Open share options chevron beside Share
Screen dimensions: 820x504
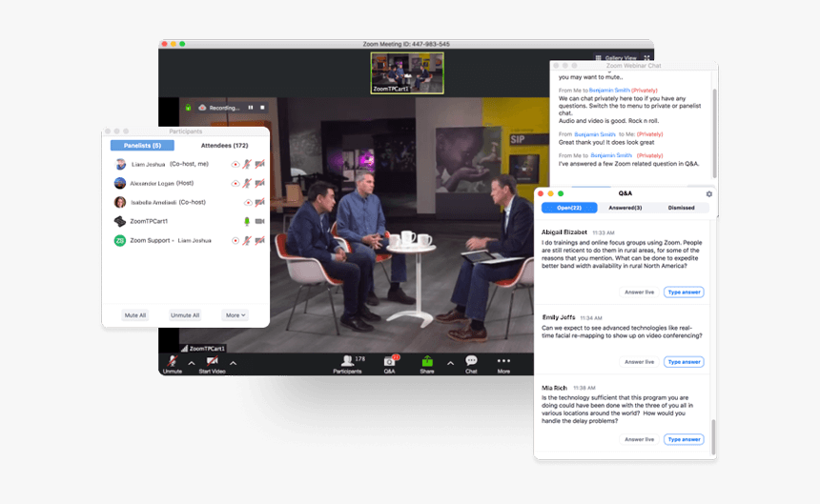(x=450, y=364)
